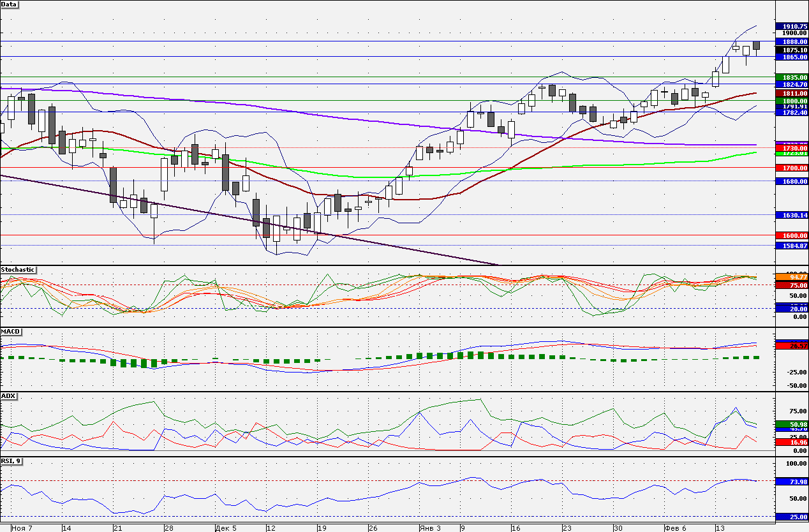Image resolution: width=809 pixels, height=532 pixels.
Task: Select the MACD indicator panel label
Action: (10, 332)
